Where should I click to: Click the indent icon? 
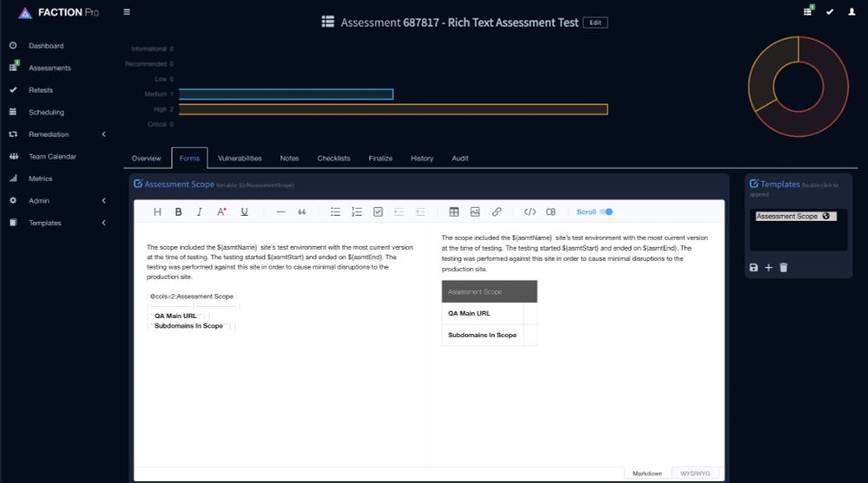pos(399,212)
